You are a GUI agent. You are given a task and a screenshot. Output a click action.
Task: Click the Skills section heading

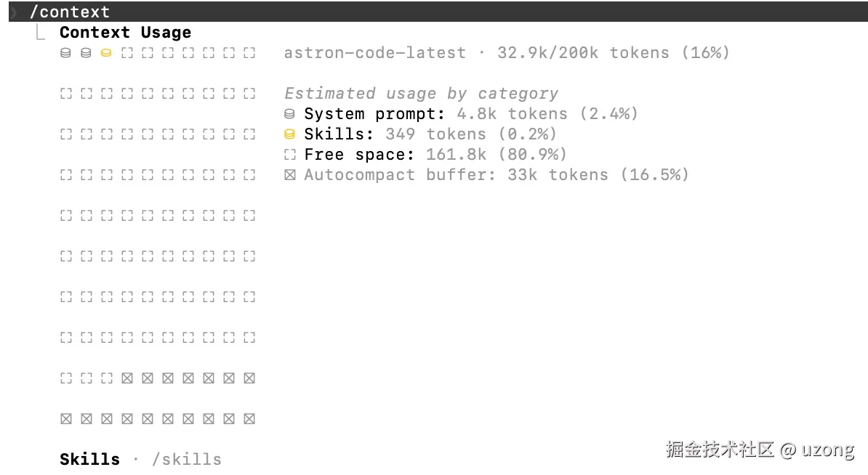(x=89, y=460)
